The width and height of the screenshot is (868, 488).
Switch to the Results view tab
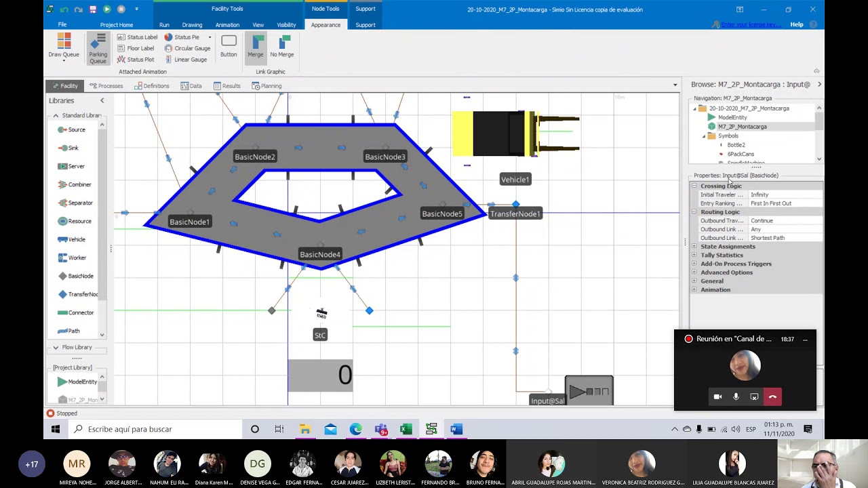[x=226, y=86]
